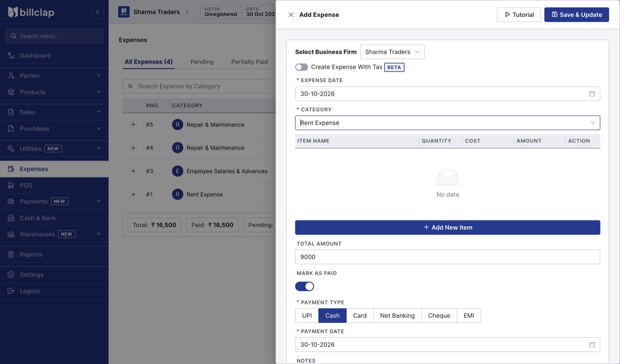
Task: Expand the Products menu in the sidebar
Action: click(x=54, y=92)
